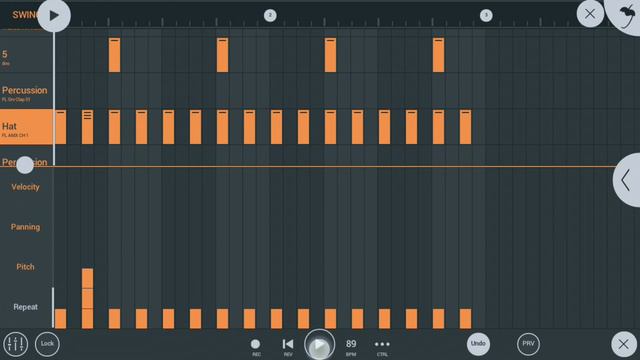Change the 89 BPM tempo value
This screenshot has width=640, height=360.
coord(351,347)
